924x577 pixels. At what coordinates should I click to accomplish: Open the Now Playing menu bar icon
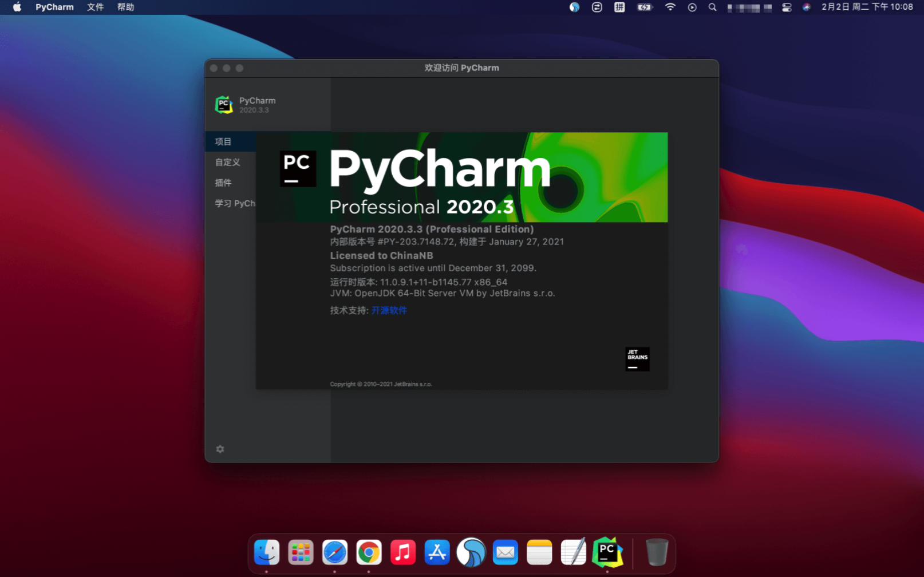click(692, 7)
